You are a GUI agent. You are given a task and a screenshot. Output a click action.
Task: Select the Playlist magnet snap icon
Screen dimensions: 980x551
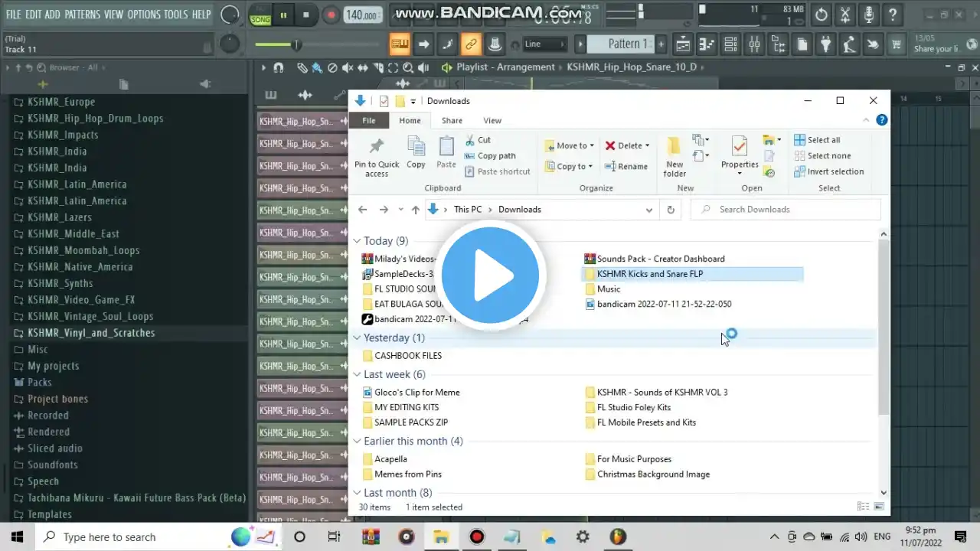tap(279, 67)
